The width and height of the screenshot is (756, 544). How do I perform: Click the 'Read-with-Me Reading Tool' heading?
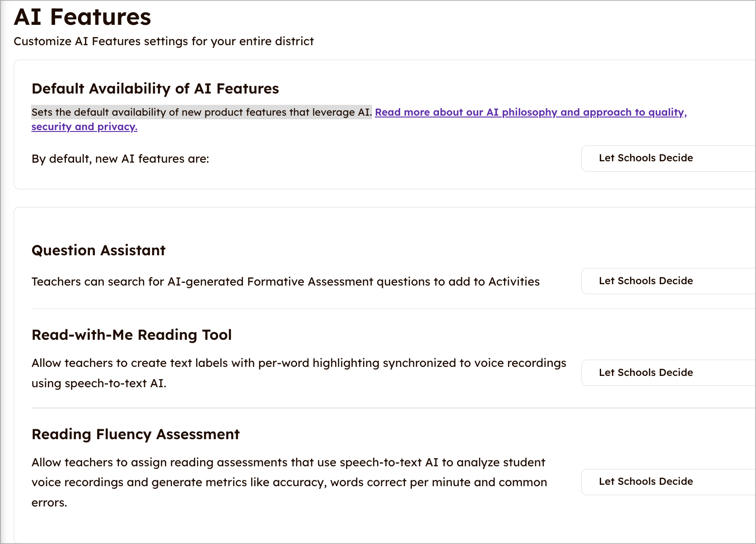click(131, 335)
